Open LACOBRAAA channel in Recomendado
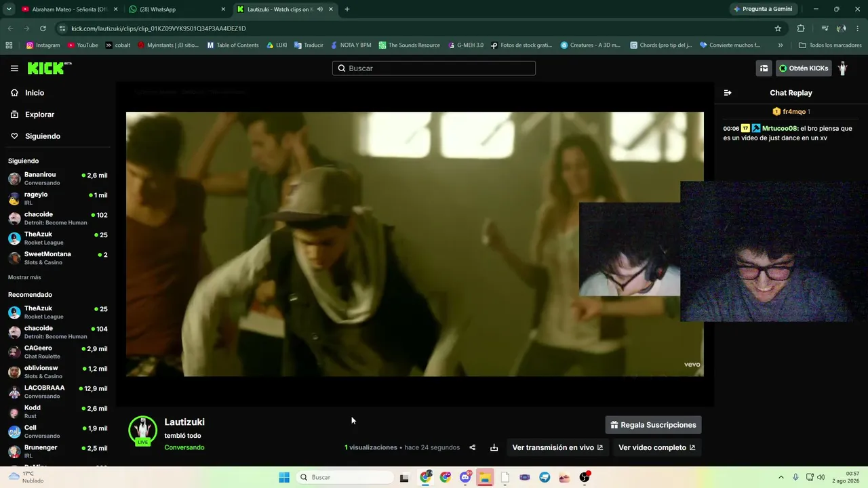Screen dimensions: 868x488 (58, 392)
